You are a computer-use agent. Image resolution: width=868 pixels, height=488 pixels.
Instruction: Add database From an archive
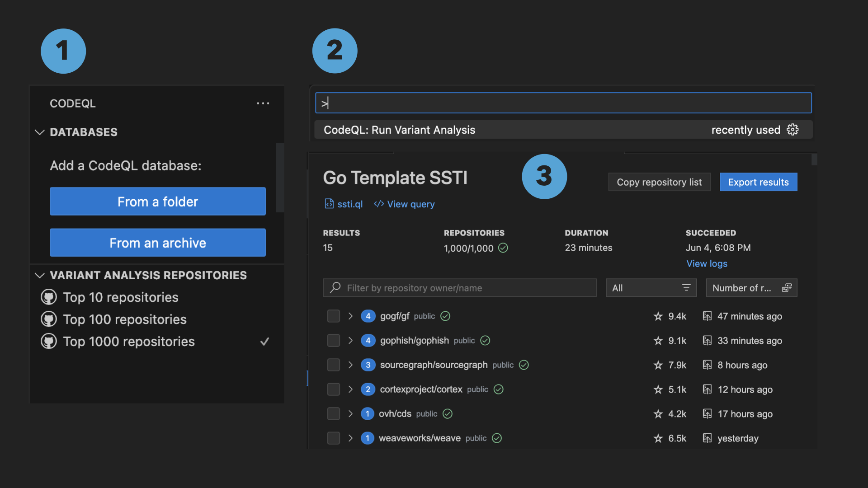tap(158, 243)
